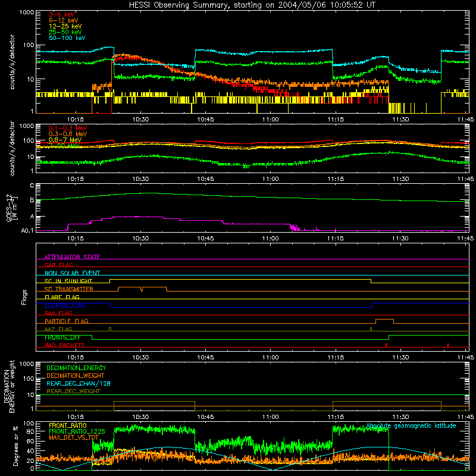Select the SC_IN_SUNLIGHT flag label

click(x=68, y=281)
